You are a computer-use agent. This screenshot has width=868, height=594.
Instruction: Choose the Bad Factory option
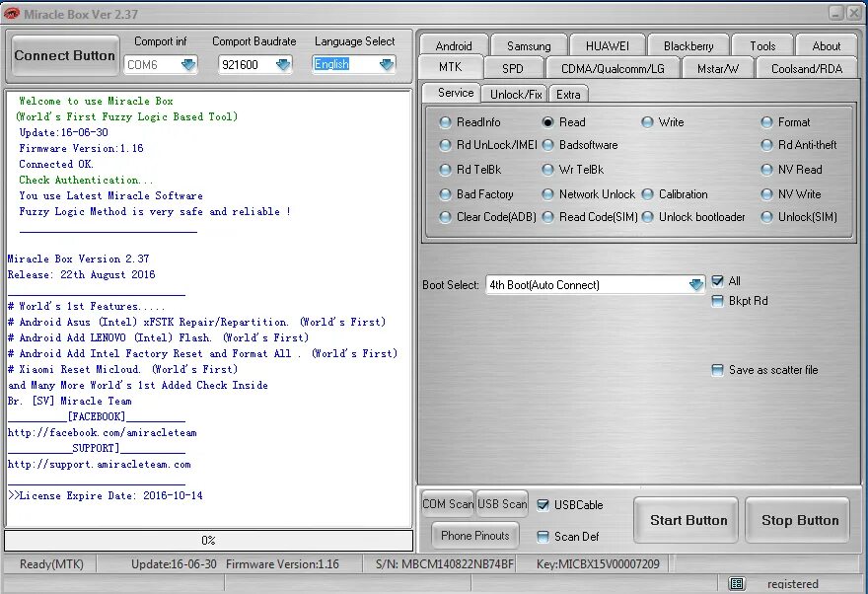[x=476, y=194]
